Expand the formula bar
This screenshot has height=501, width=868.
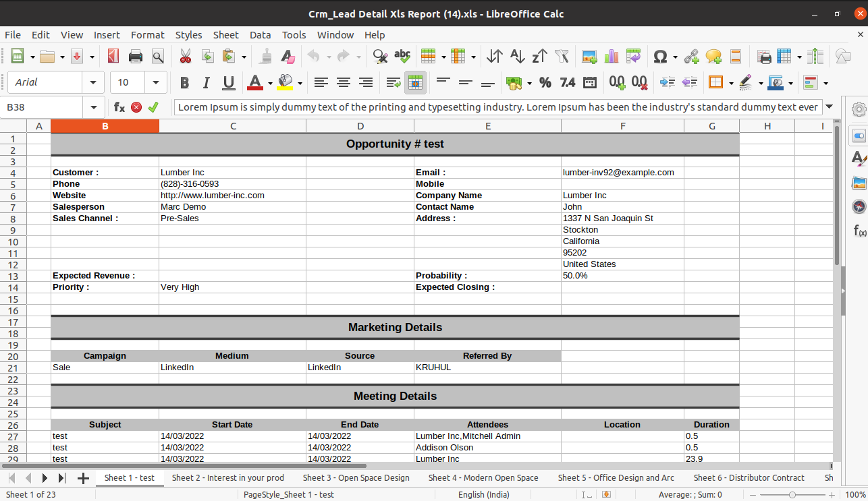pyautogui.click(x=829, y=107)
